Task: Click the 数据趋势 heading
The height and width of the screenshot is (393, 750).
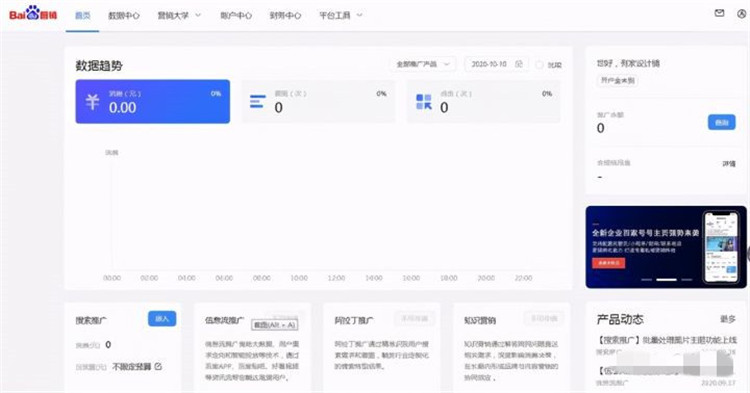Action: [x=99, y=66]
